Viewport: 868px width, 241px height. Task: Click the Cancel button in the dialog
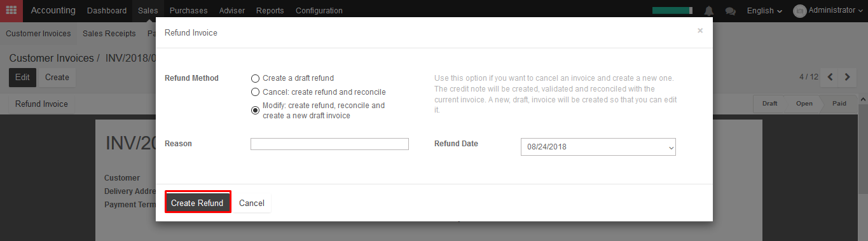pyautogui.click(x=252, y=203)
